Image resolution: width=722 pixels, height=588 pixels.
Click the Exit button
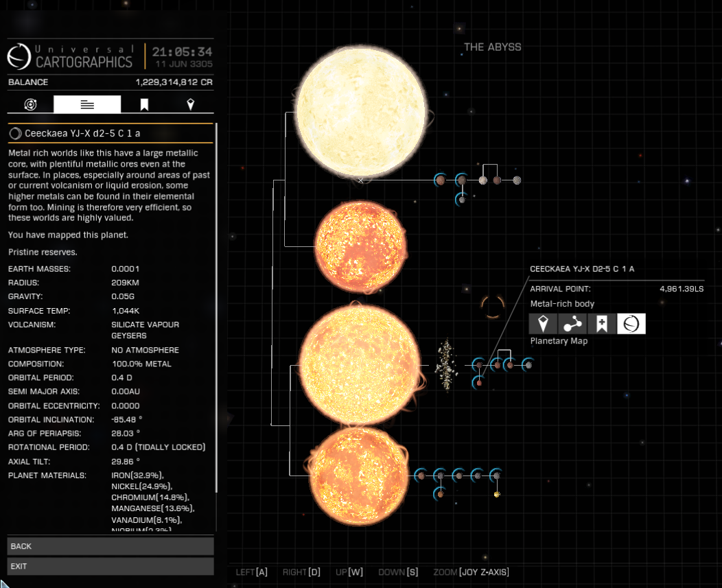[x=110, y=566]
